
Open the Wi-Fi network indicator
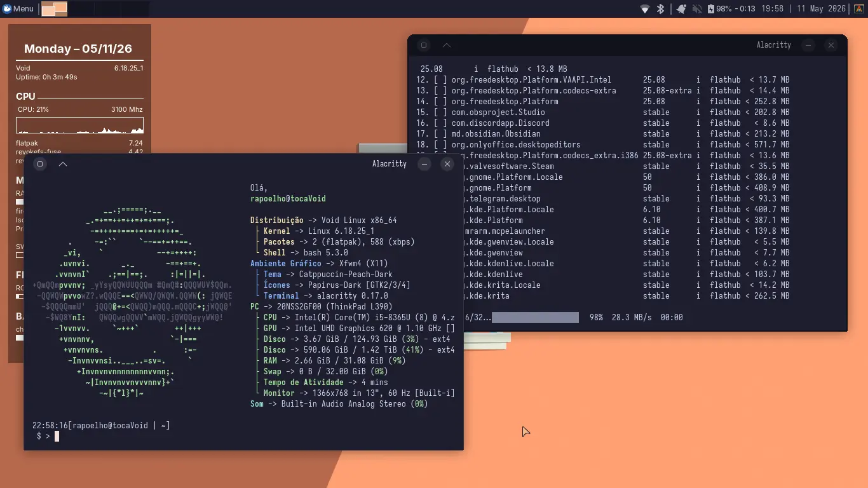(644, 9)
